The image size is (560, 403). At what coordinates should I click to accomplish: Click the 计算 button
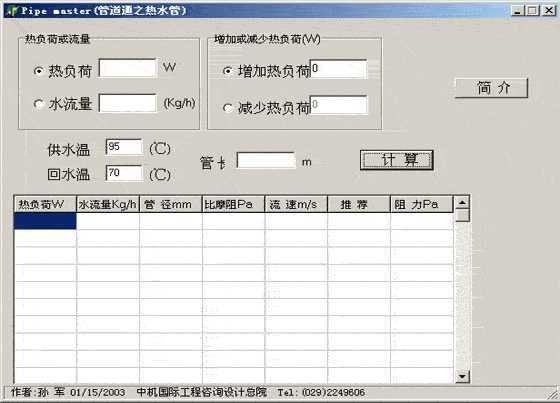tap(396, 160)
